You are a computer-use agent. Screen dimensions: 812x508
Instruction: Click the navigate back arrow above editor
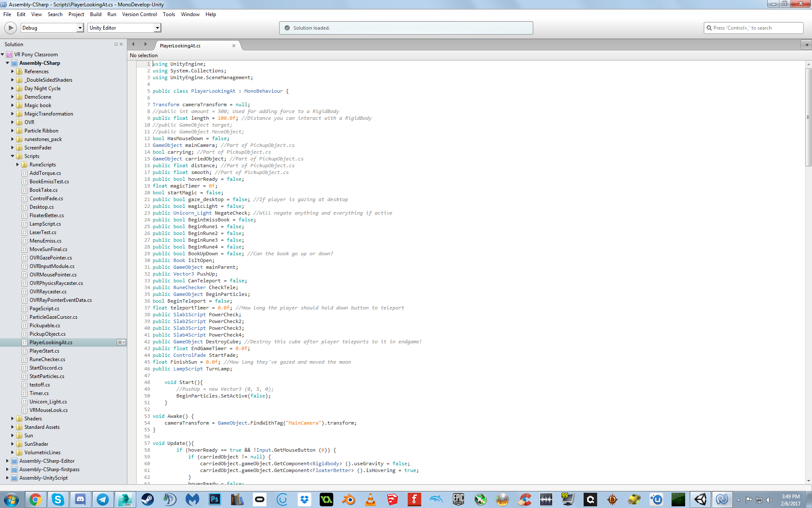(133, 44)
